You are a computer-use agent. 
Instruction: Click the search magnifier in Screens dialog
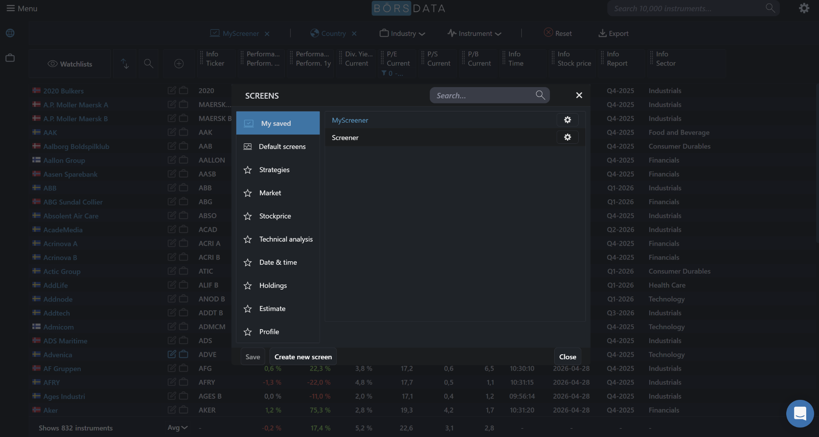(x=540, y=95)
